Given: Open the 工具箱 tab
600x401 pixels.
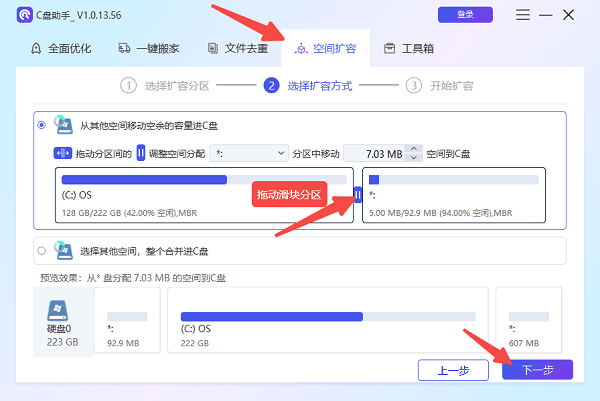Looking at the screenshot, I should 412,48.
